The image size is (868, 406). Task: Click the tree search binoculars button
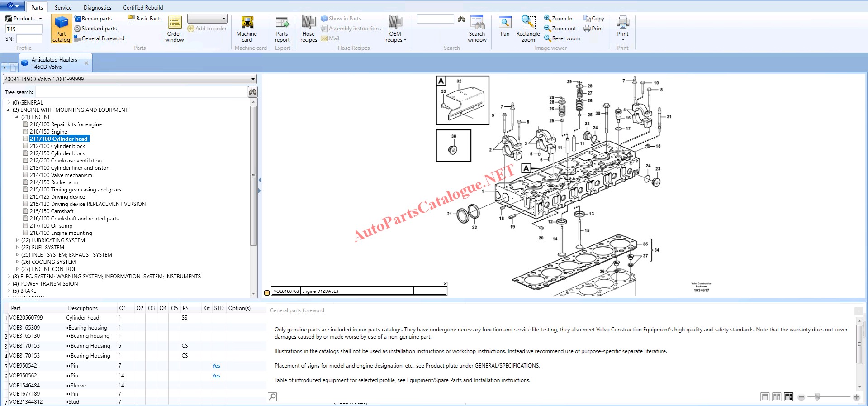(253, 92)
